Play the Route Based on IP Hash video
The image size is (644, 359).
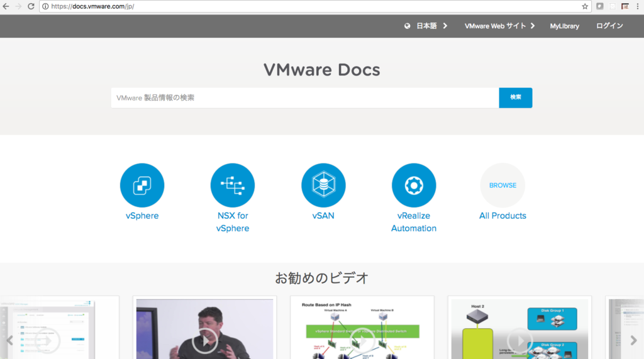[362, 340]
